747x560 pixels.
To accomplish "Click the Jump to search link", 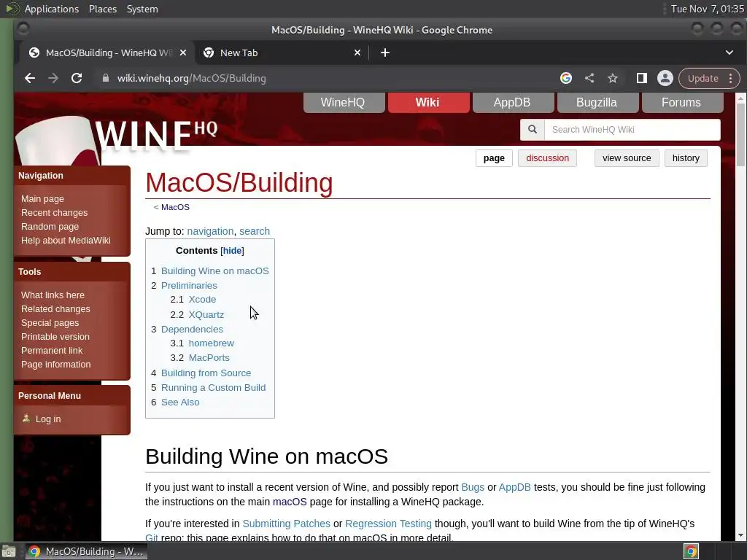I will [255, 231].
